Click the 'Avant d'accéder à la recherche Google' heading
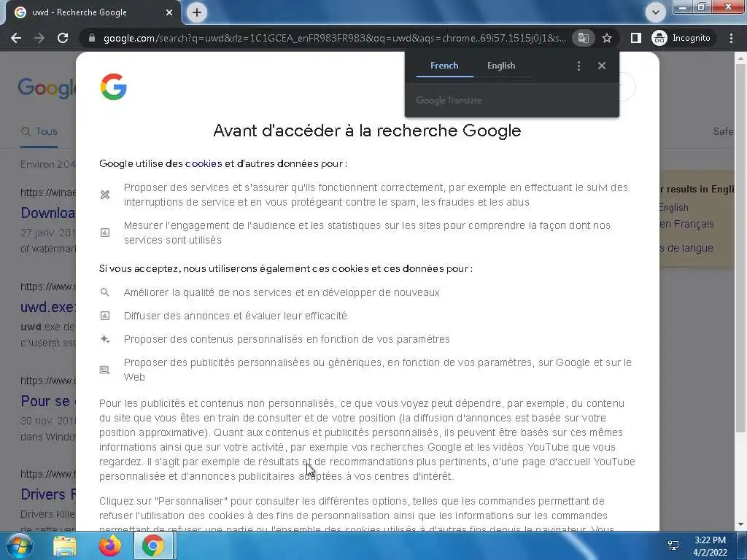The image size is (747, 560). [367, 131]
